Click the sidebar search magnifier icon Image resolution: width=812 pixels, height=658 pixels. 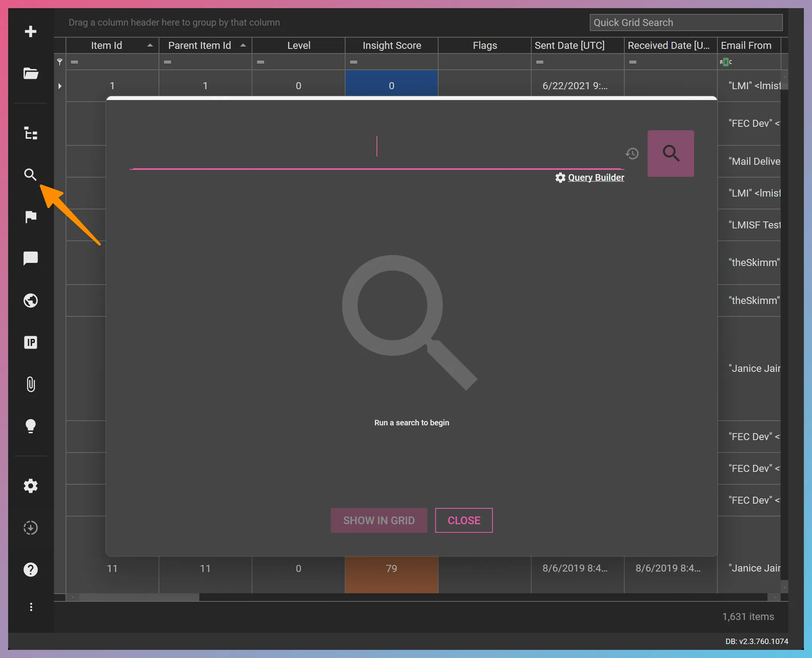coord(30,175)
